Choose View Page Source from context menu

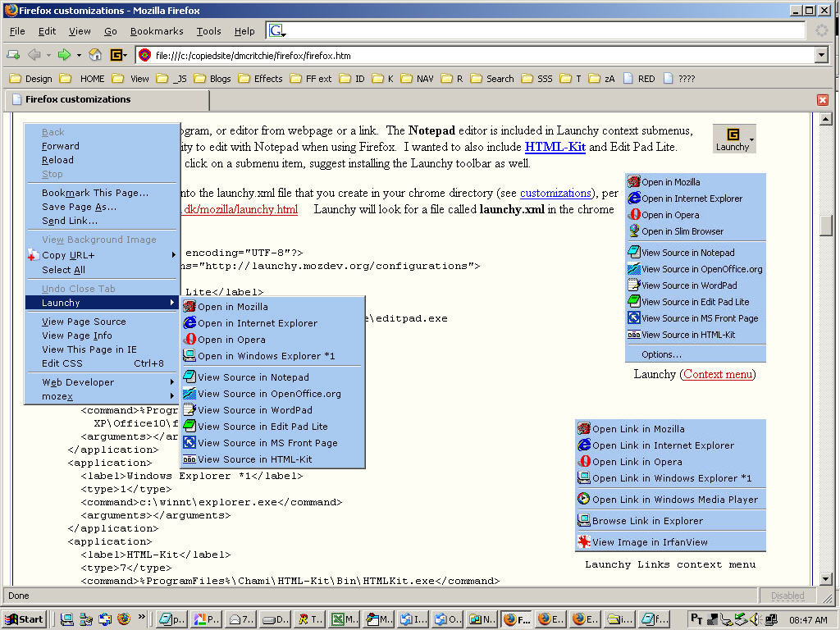(x=102, y=322)
